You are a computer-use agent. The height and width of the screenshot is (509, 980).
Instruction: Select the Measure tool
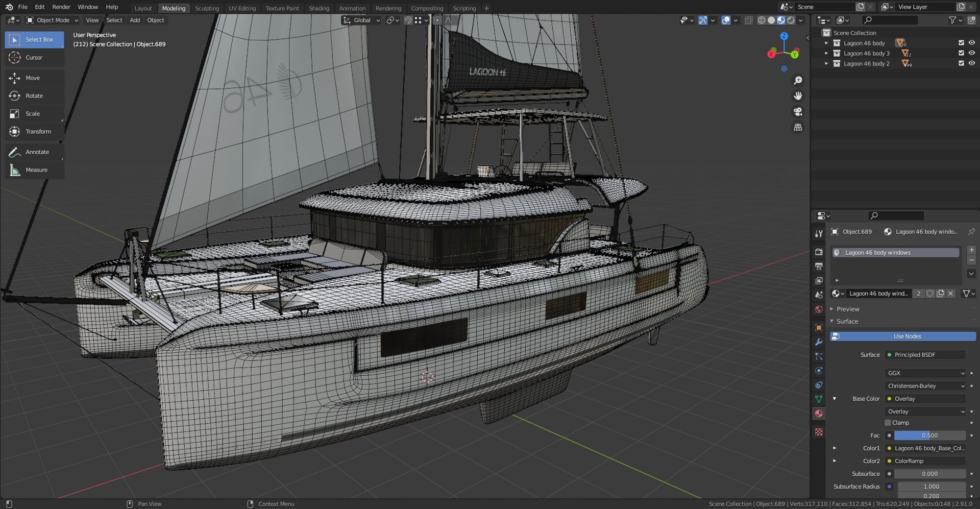34,170
